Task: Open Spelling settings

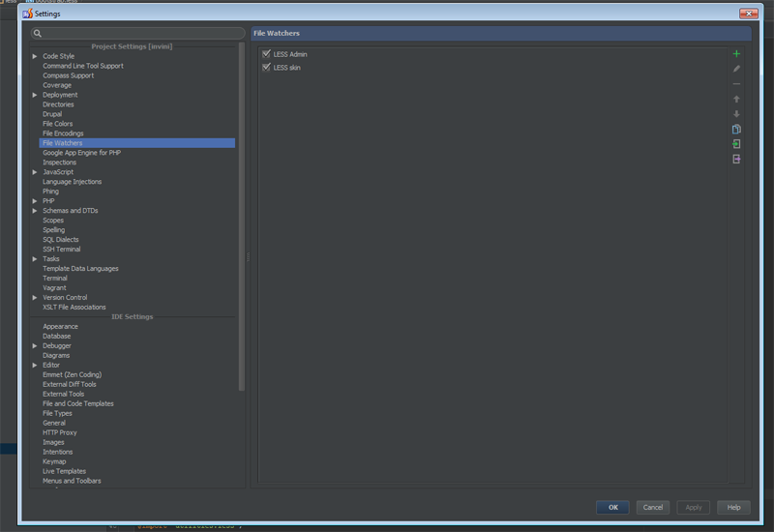Action: [53, 230]
